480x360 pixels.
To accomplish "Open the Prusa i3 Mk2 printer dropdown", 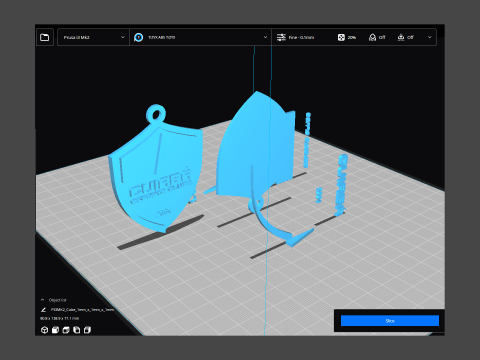I will 93,37.
